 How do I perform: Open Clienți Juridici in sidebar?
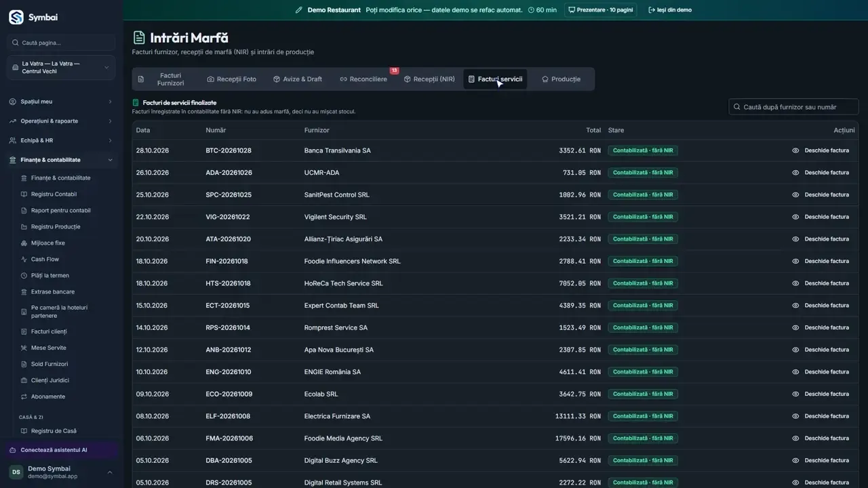tap(50, 381)
